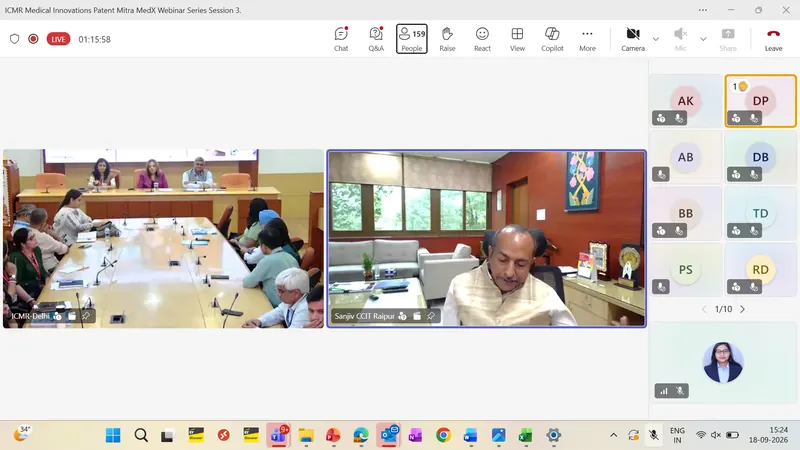Go to previous participants page

[x=705, y=309]
